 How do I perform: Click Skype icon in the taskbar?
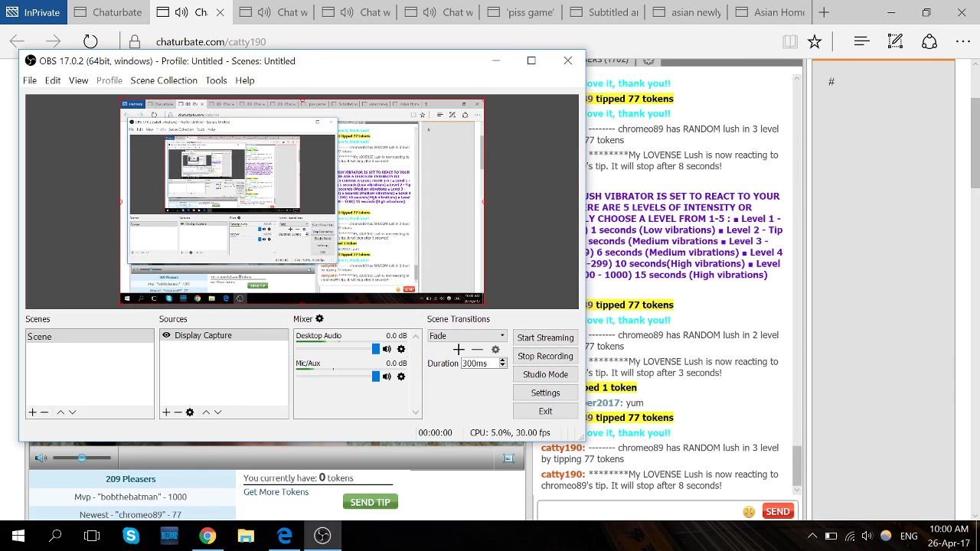[x=131, y=536]
